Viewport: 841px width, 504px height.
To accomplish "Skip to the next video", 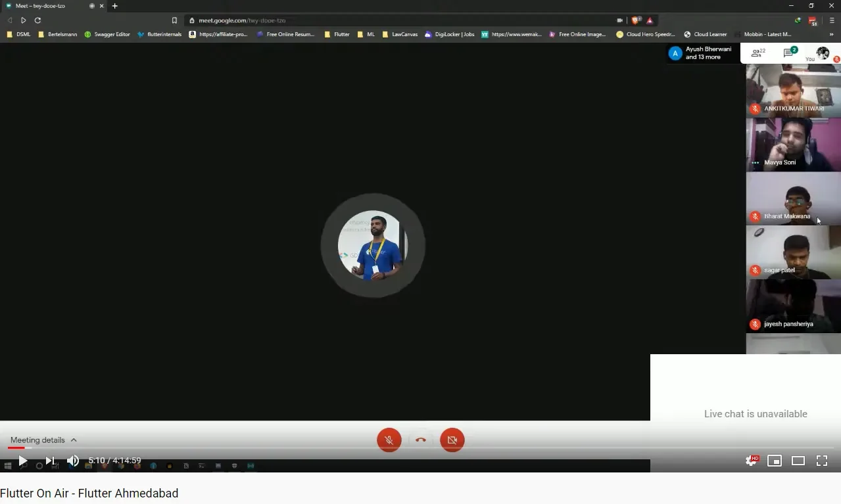I will tap(50, 461).
